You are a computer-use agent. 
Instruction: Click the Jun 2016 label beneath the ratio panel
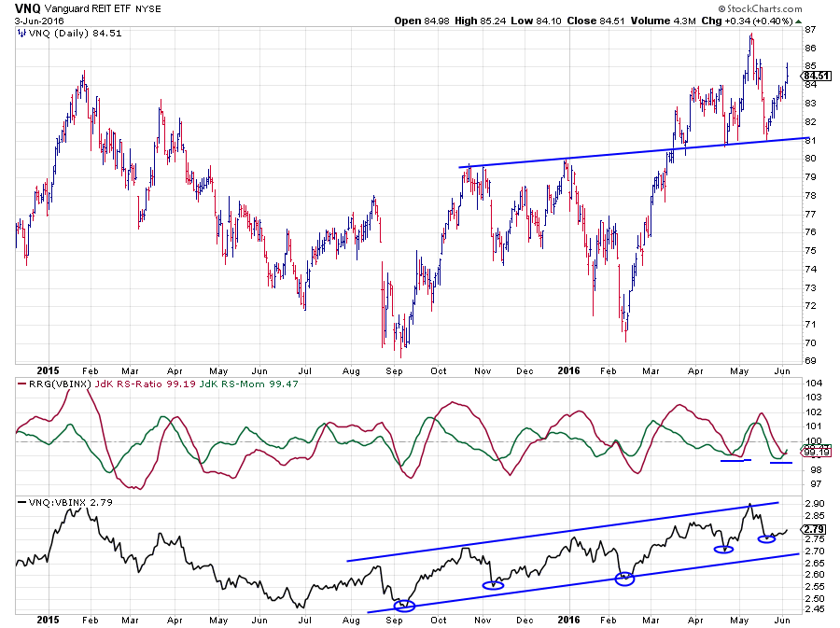tap(782, 621)
